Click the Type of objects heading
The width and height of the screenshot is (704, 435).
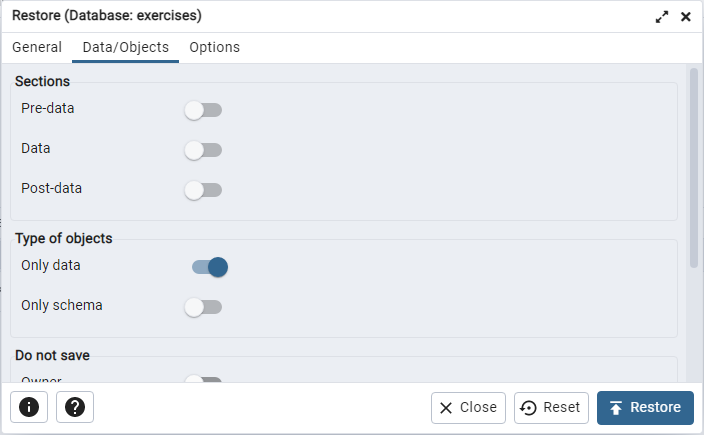(63, 238)
